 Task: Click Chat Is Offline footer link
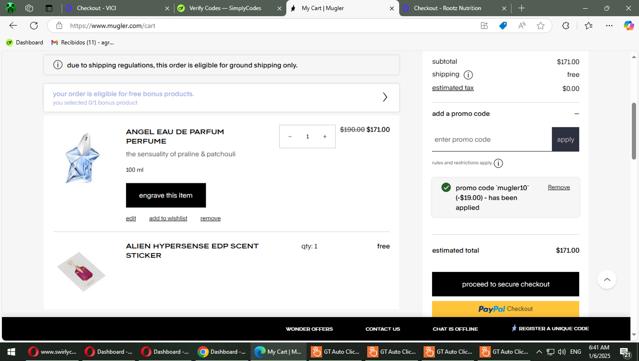[x=455, y=329]
